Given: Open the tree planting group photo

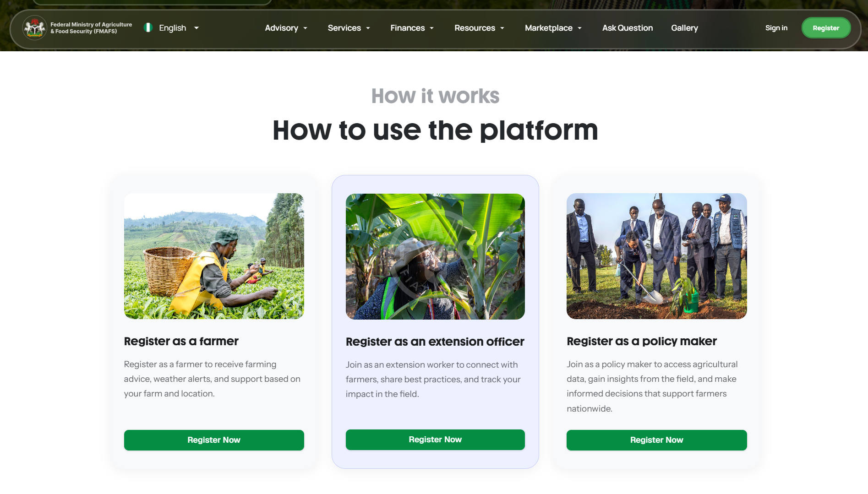Looking at the screenshot, I should point(656,256).
